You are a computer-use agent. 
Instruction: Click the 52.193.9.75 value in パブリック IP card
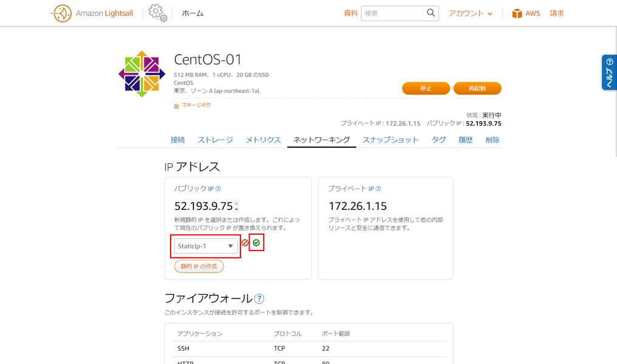pos(203,206)
